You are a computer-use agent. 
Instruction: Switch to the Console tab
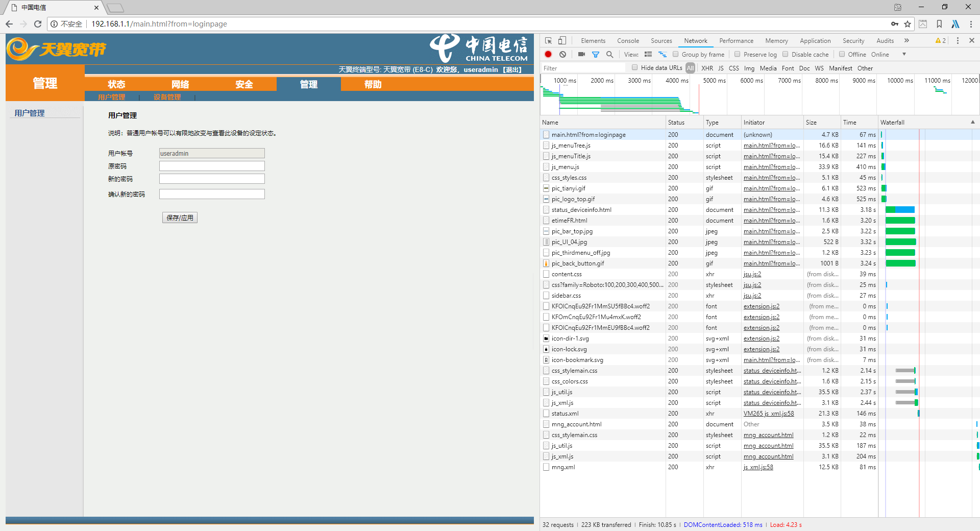click(628, 41)
